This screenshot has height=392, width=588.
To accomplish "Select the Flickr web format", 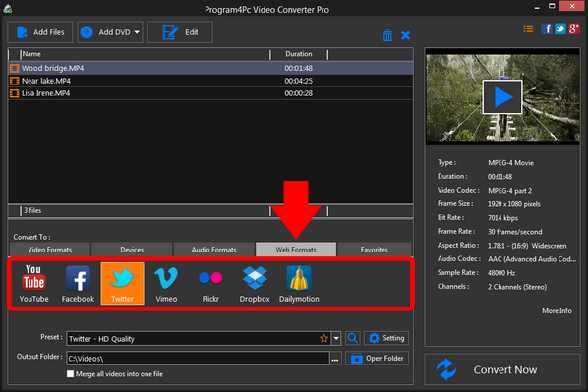I will point(210,283).
